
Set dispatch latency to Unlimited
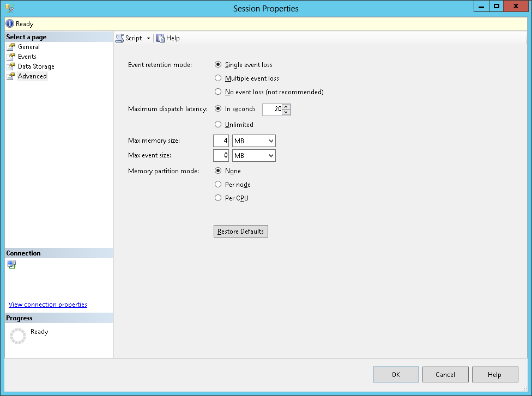218,125
